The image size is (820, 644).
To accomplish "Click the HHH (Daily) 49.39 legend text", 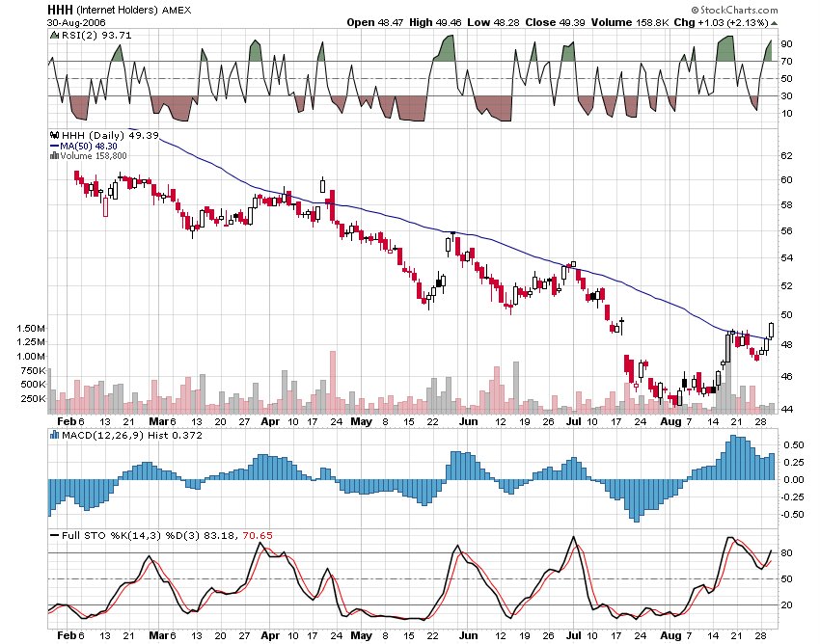I will coord(110,135).
